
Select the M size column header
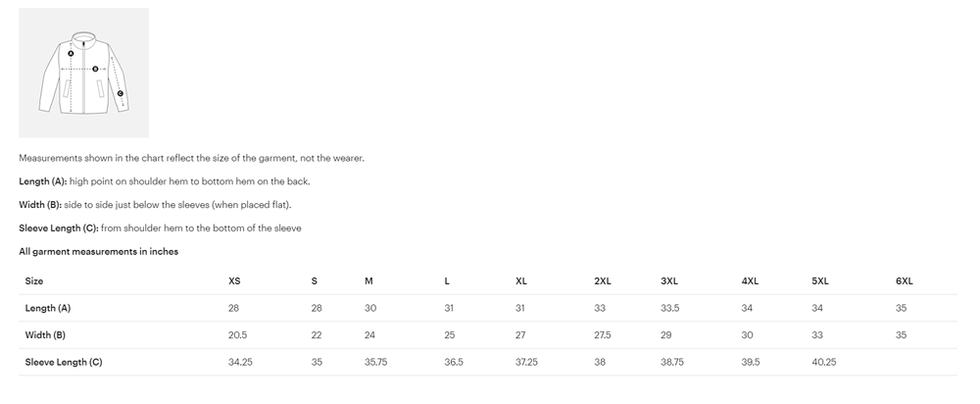pyautogui.click(x=368, y=280)
